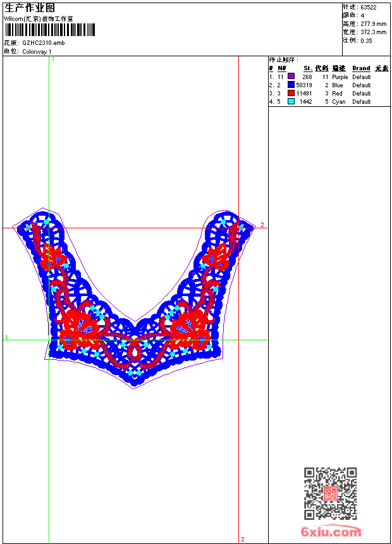
Task: Click the 生产作业图 title heading
Action: click(x=30, y=8)
